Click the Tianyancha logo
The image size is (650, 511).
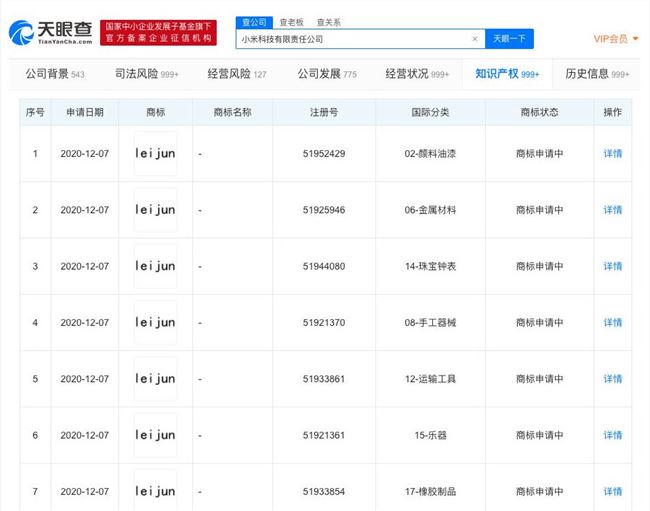51,32
